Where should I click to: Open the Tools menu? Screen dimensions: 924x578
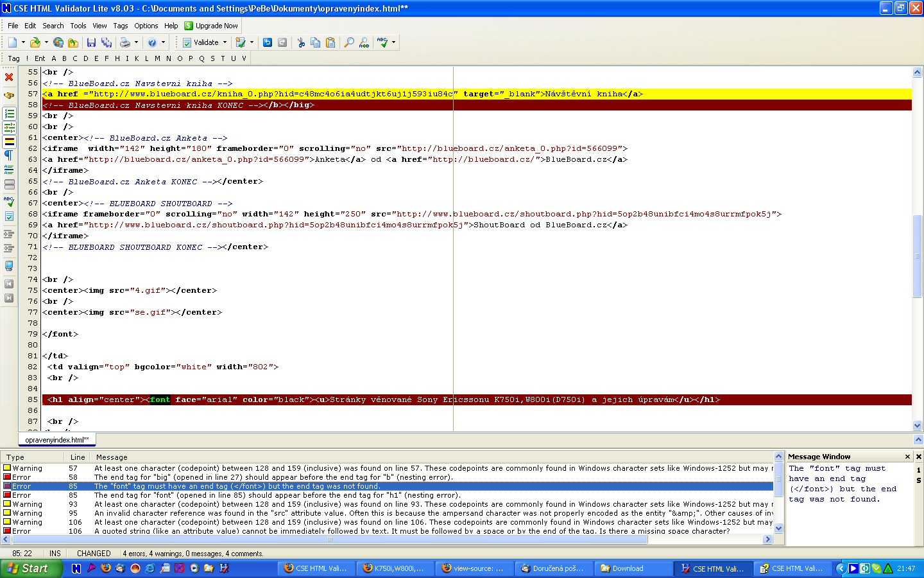[x=78, y=26]
